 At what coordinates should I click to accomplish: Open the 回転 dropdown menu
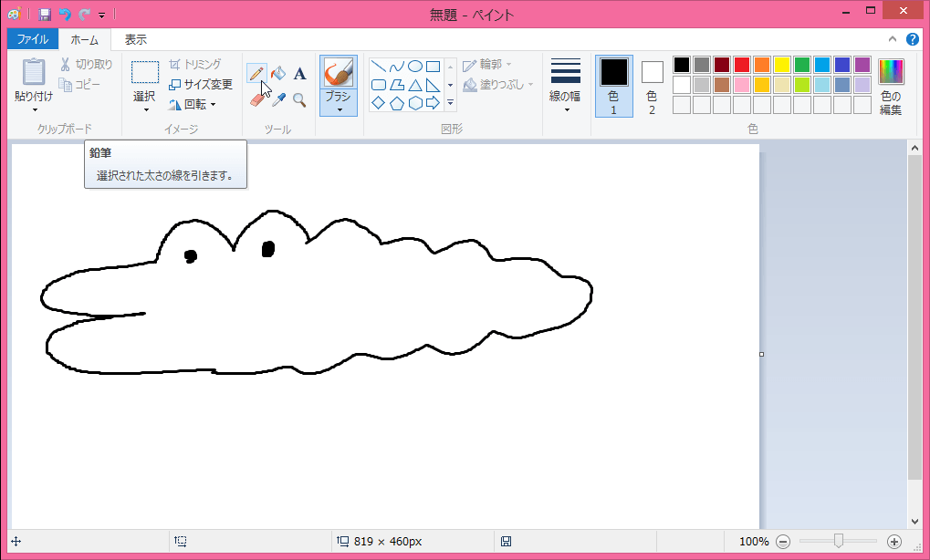pos(193,104)
